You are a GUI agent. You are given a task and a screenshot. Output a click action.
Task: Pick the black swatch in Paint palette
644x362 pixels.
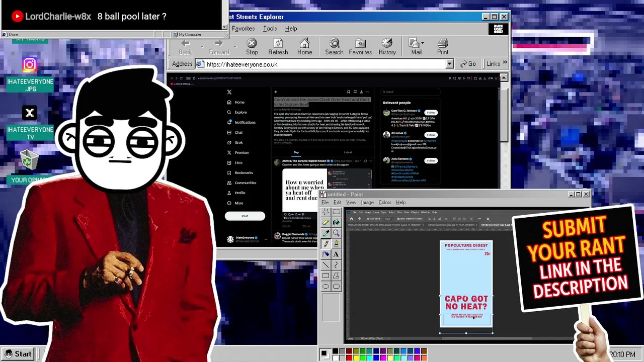tap(335, 351)
